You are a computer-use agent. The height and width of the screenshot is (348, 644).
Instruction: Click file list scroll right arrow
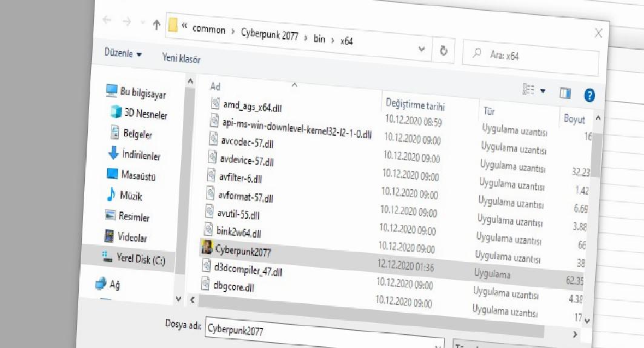(x=575, y=335)
